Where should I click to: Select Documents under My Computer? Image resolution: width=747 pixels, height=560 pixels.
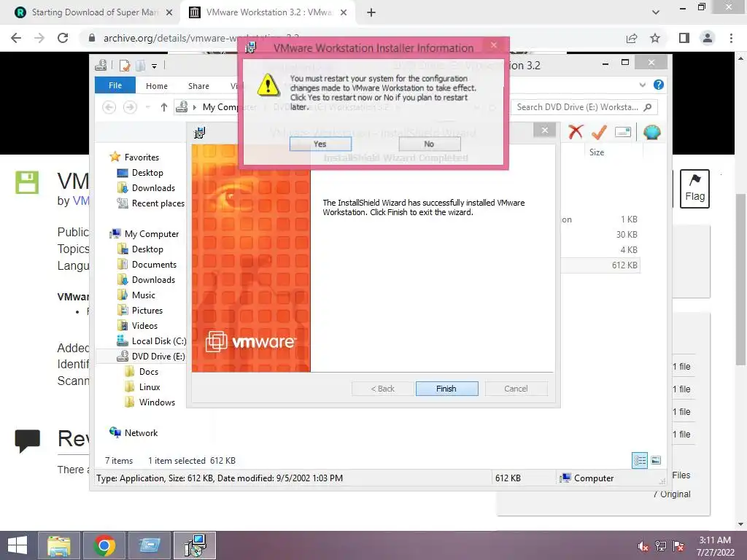point(154,264)
